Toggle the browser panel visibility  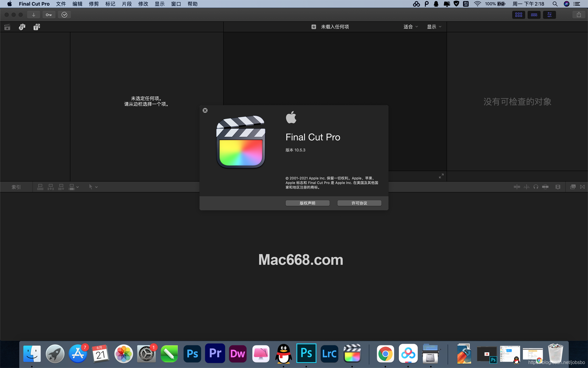click(519, 15)
